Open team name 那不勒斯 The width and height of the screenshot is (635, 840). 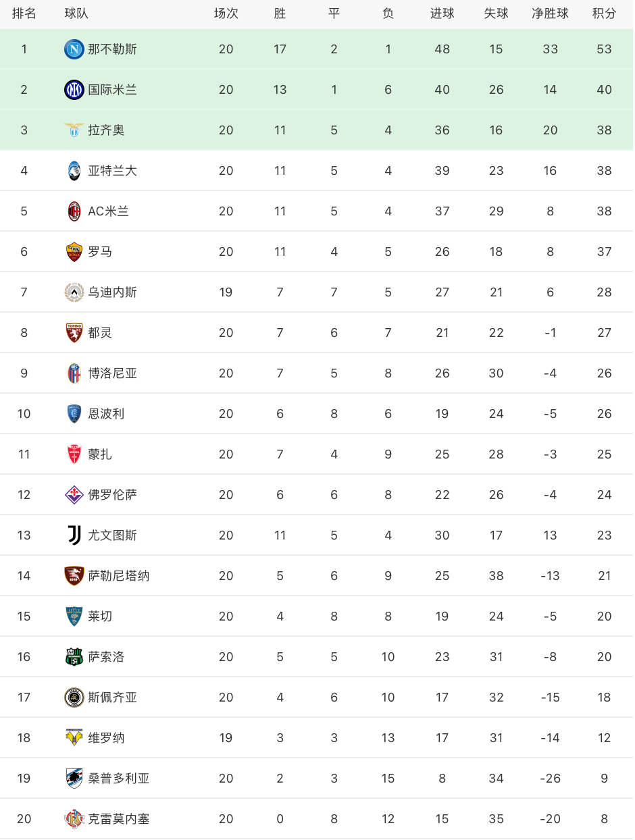tap(113, 49)
